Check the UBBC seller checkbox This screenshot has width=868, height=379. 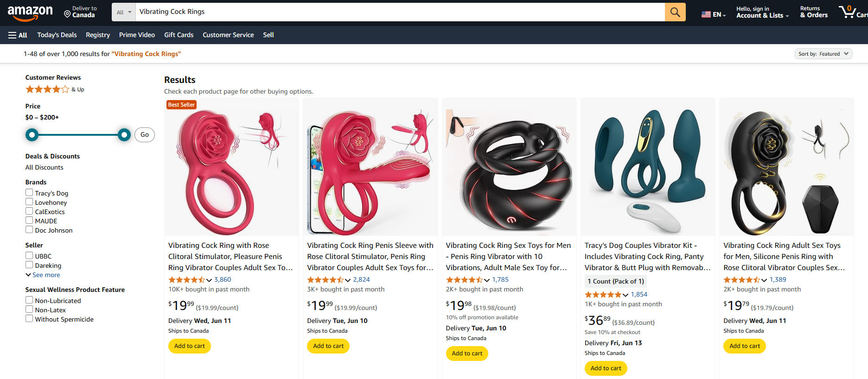click(29, 255)
